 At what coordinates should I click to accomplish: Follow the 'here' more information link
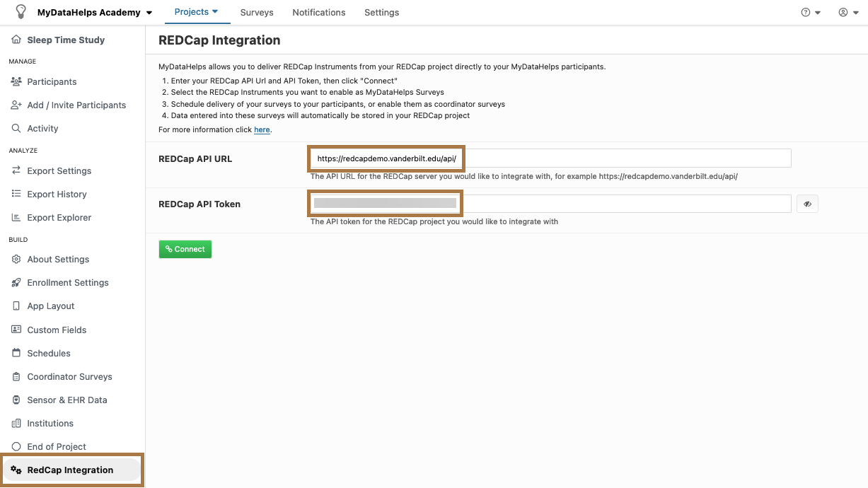click(262, 130)
